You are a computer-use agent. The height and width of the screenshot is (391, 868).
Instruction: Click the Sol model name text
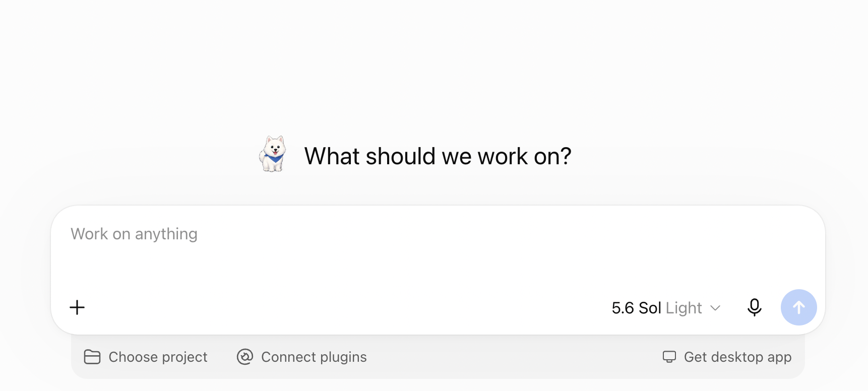(x=650, y=308)
